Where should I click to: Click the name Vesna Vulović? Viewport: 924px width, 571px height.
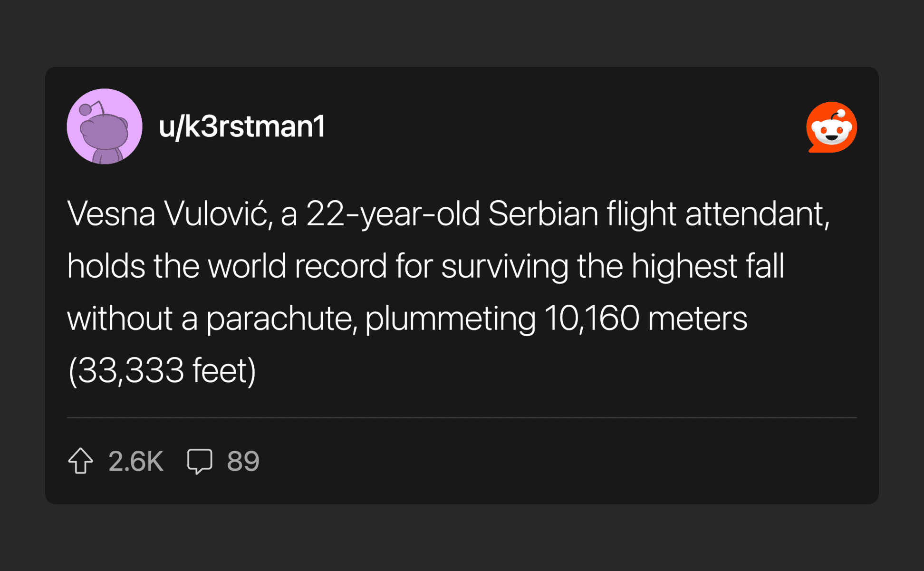click(x=169, y=214)
